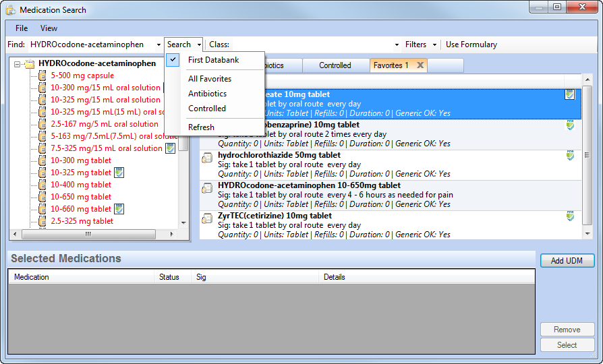Open the File menu
Image resolution: width=603 pixels, height=364 pixels.
[22, 28]
